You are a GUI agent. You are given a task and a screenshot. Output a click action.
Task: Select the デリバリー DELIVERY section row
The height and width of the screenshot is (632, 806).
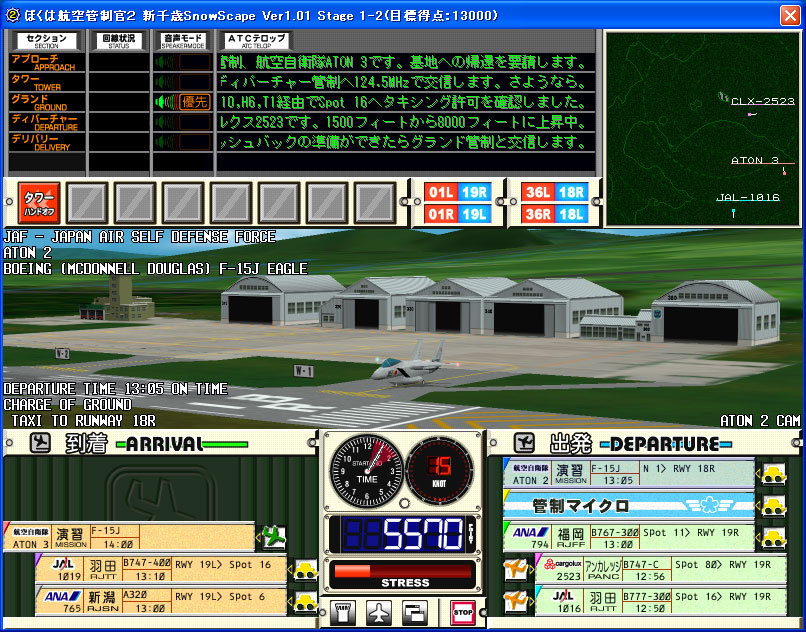(46, 142)
